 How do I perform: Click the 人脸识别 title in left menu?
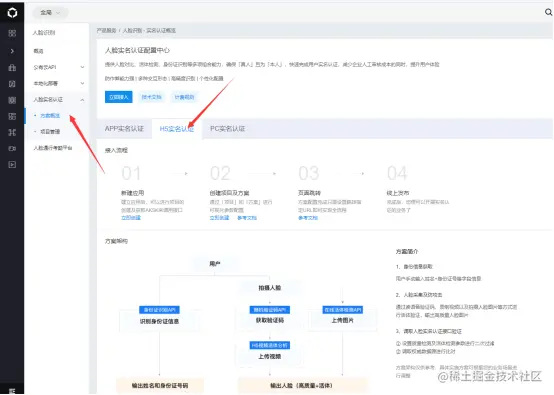(x=44, y=33)
